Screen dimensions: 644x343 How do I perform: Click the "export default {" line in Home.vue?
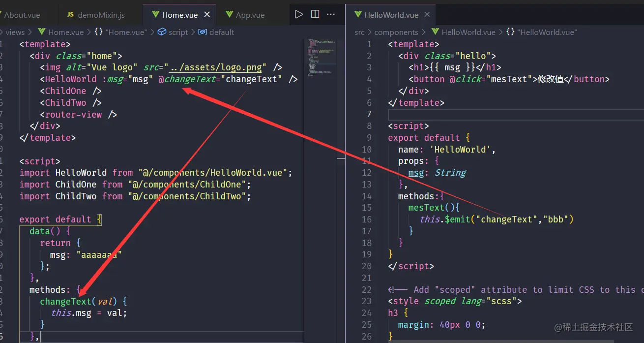click(x=60, y=219)
